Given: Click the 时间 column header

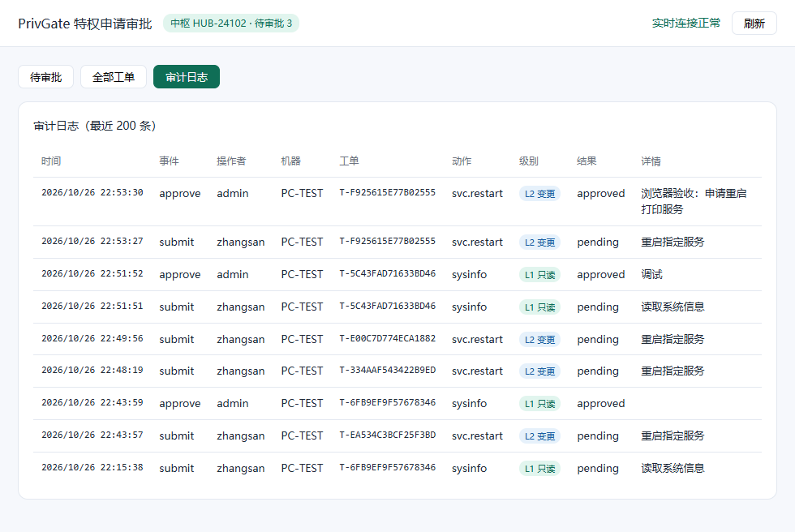Looking at the screenshot, I should 51,161.
